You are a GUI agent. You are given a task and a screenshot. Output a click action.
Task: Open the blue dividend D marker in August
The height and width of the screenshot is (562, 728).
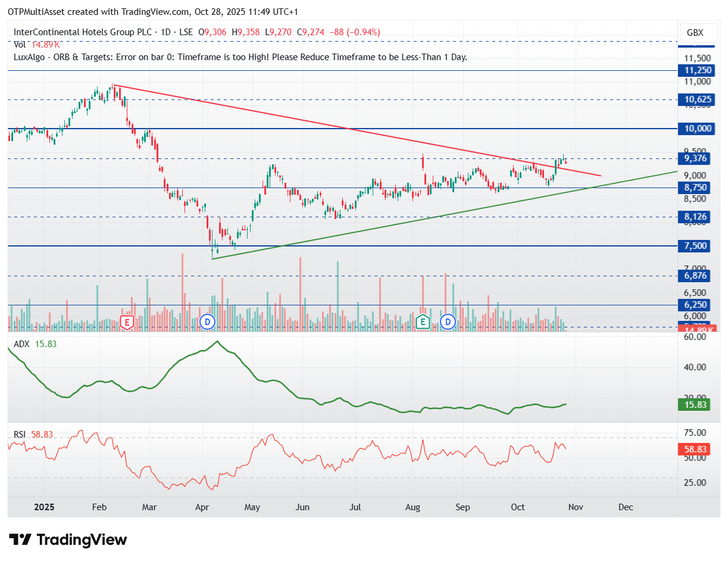tap(448, 322)
